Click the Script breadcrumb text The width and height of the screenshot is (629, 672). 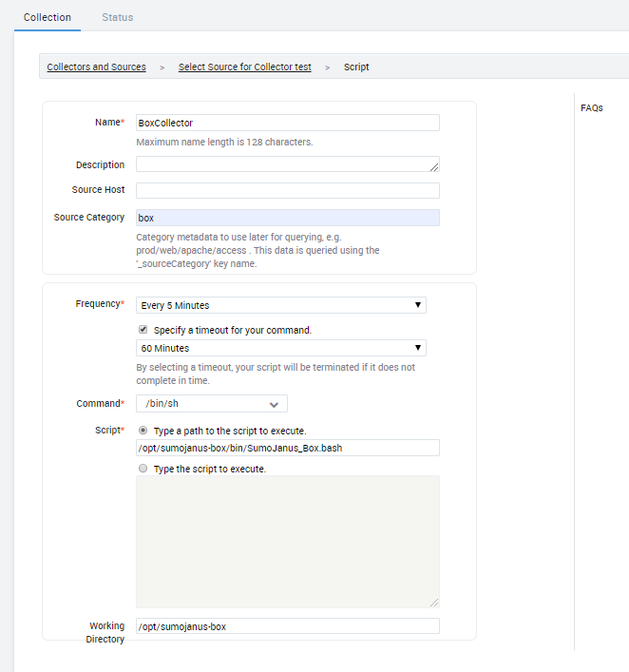pyautogui.click(x=356, y=67)
